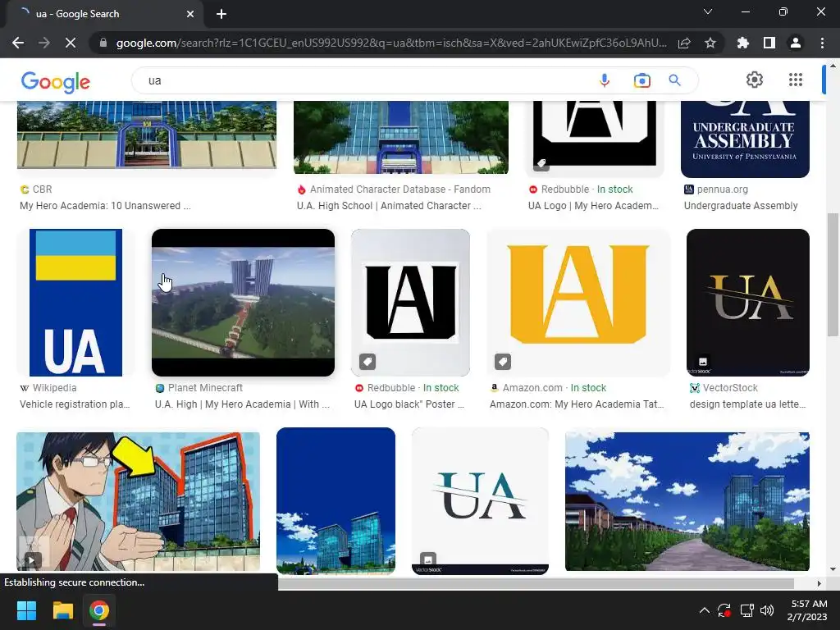
Task: Click the Google logo
Action: pyautogui.click(x=55, y=81)
